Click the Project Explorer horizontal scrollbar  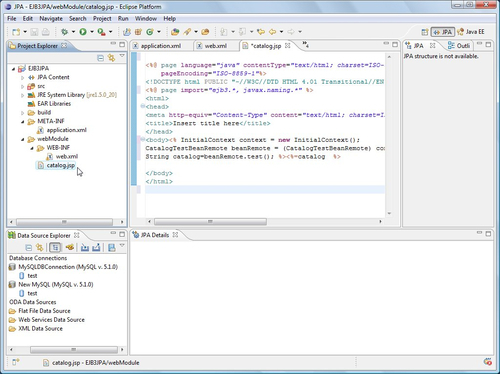pos(64,222)
